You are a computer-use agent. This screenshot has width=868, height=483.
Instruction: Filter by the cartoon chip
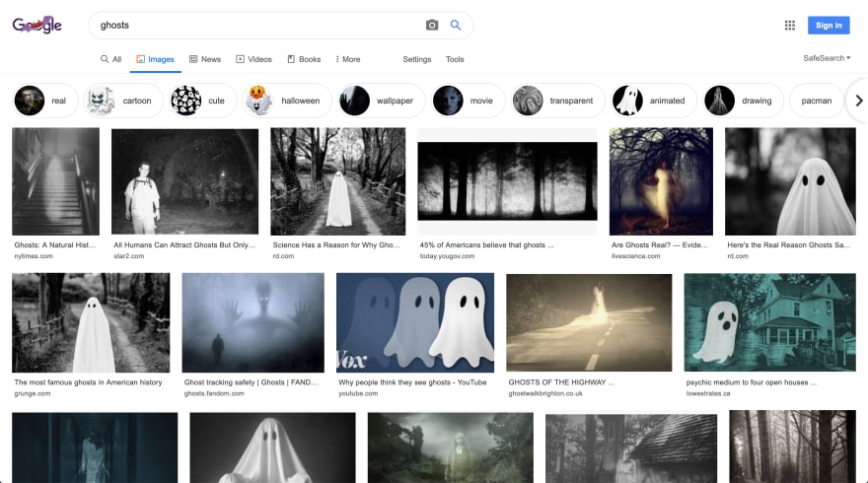point(123,101)
